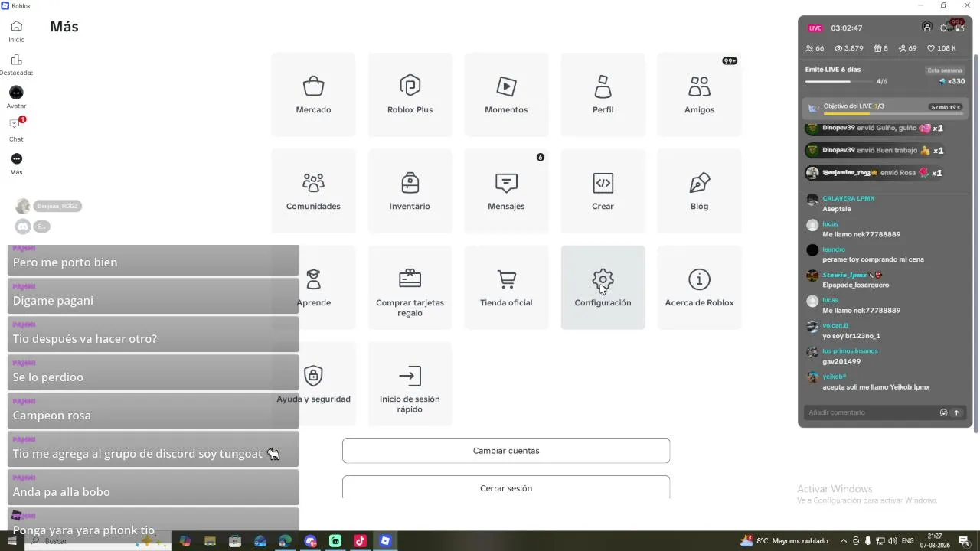Click the 'Digame pagani' overlay message
Screen dimensions: 980x551
(x=153, y=296)
